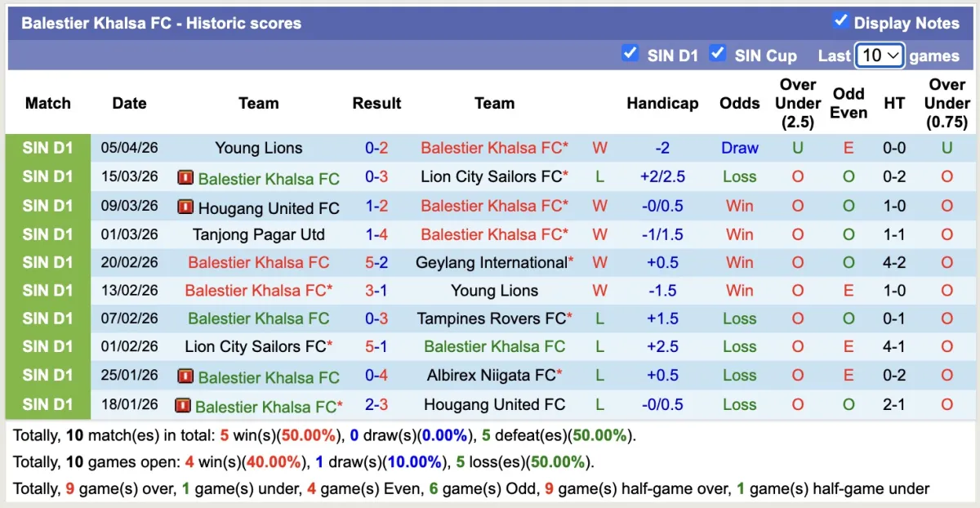
Task: Click red card icon in 18/01/26 row
Action: [182, 405]
